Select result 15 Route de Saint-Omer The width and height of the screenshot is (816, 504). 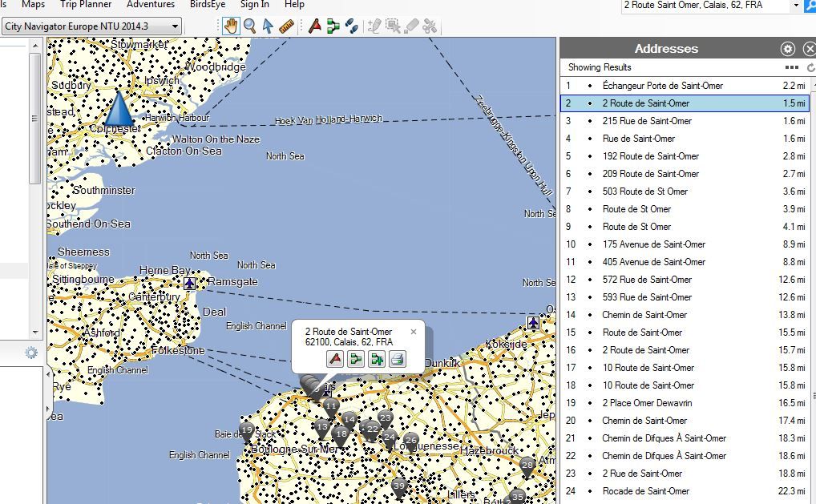pyautogui.click(x=686, y=333)
